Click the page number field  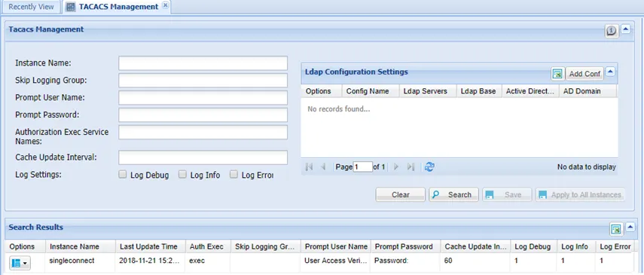[x=362, y=167]
